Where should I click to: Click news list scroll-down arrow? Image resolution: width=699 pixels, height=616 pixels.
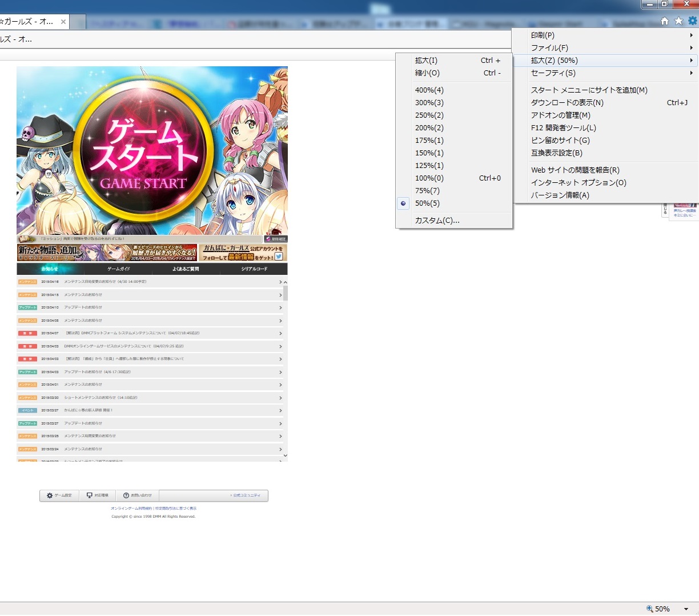point(286,456)
